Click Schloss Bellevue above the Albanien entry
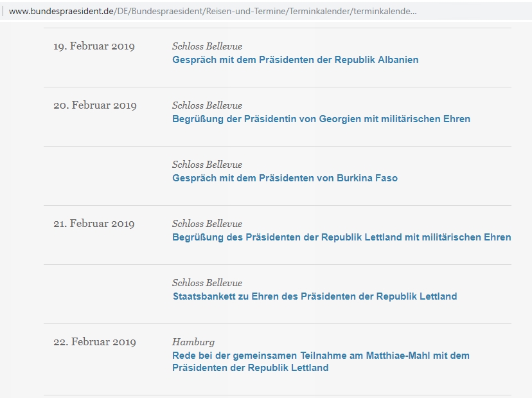 point(207,46)
